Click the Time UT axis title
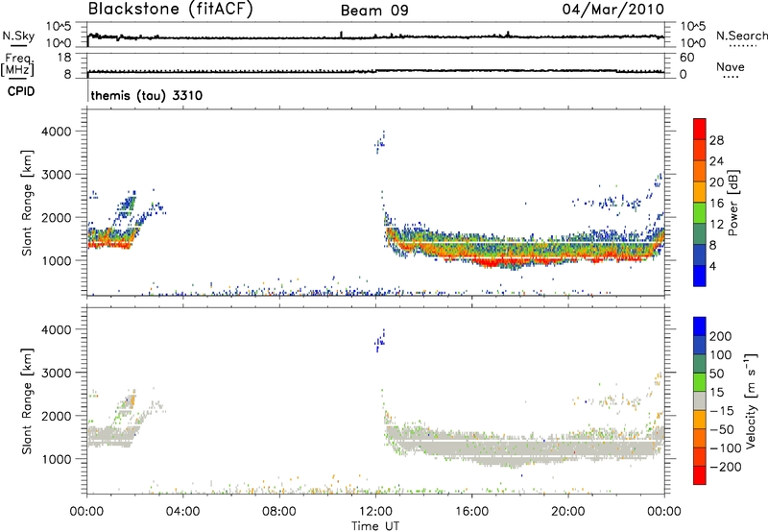Viewport: 768px width, 532px height. click(375, 526)
